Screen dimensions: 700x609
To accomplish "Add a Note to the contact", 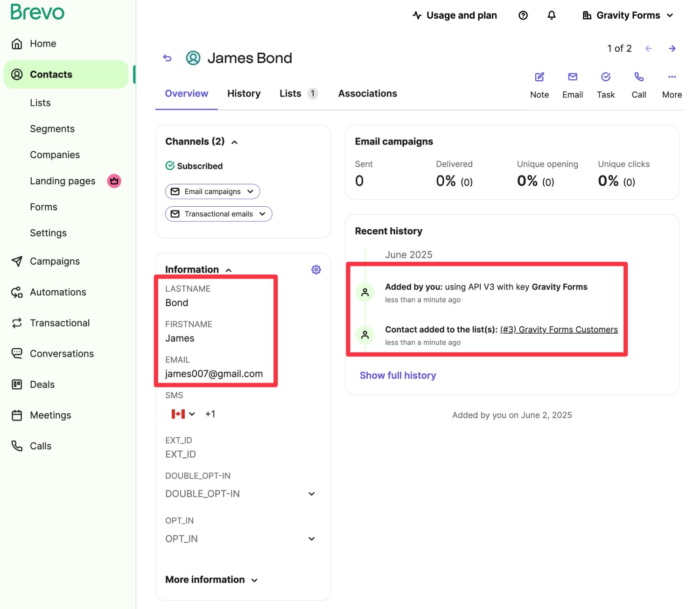I will coord(539,85).
